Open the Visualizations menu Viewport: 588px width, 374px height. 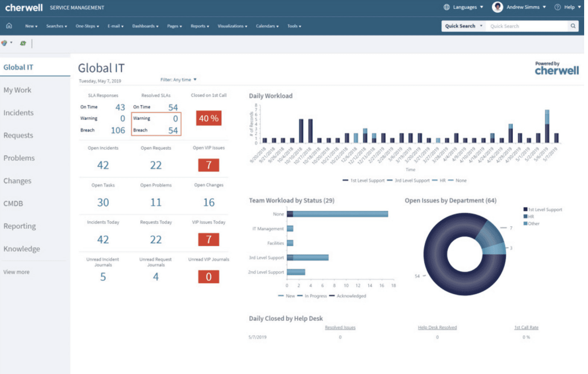pyautogui.click(x=233, y=26)
